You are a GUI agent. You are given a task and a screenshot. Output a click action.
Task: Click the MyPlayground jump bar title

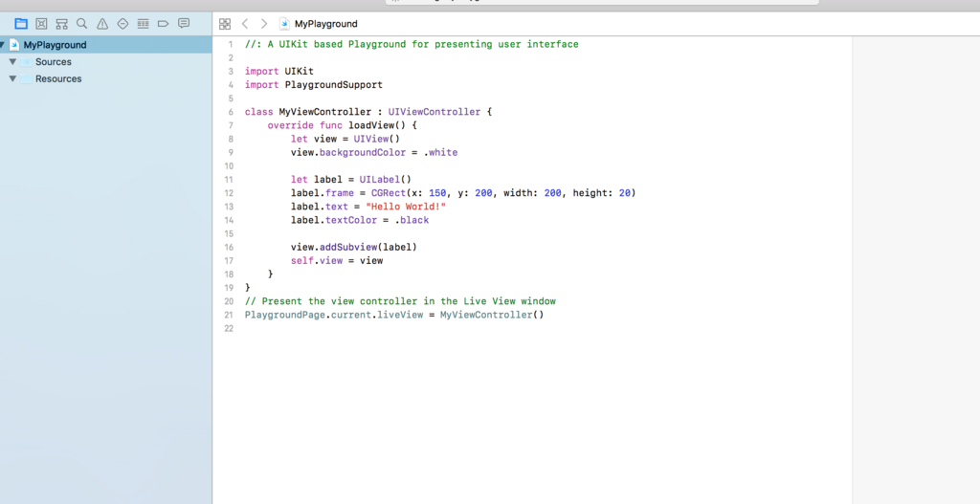326,24
